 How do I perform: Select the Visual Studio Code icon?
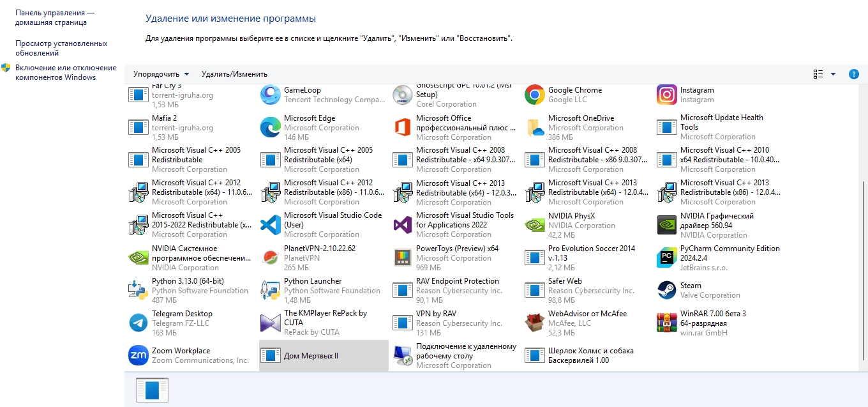coord(271,225)
